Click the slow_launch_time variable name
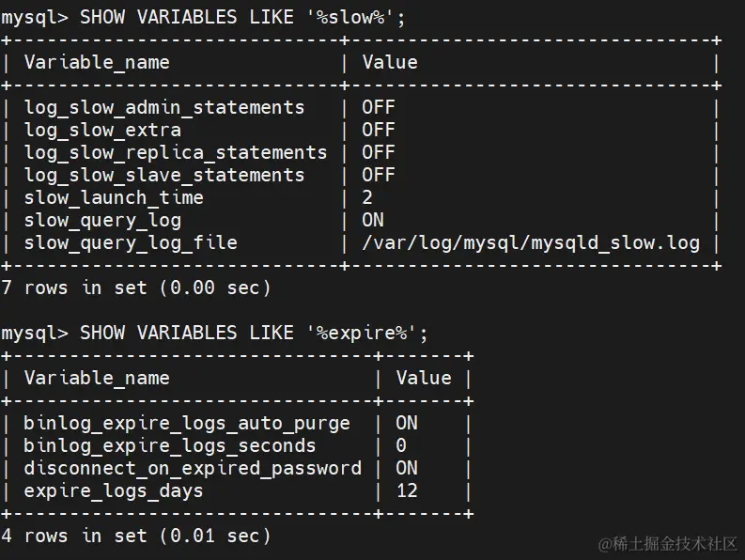Image resolution: width=745 pixels, height=560 pixels. click(114, 198)
